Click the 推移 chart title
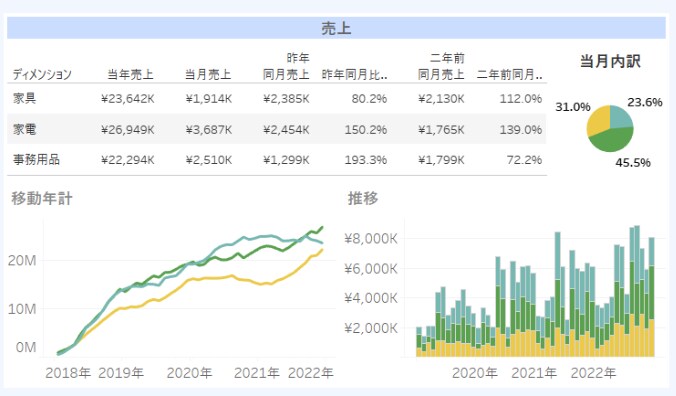Image resolution: width=676 pixels, height=396 pixels. [363, 199]
